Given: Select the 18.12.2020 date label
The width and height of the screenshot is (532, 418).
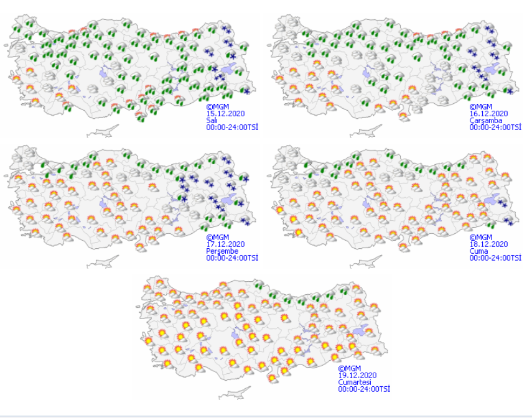Looking at the screenshot, I should (488, 244).
